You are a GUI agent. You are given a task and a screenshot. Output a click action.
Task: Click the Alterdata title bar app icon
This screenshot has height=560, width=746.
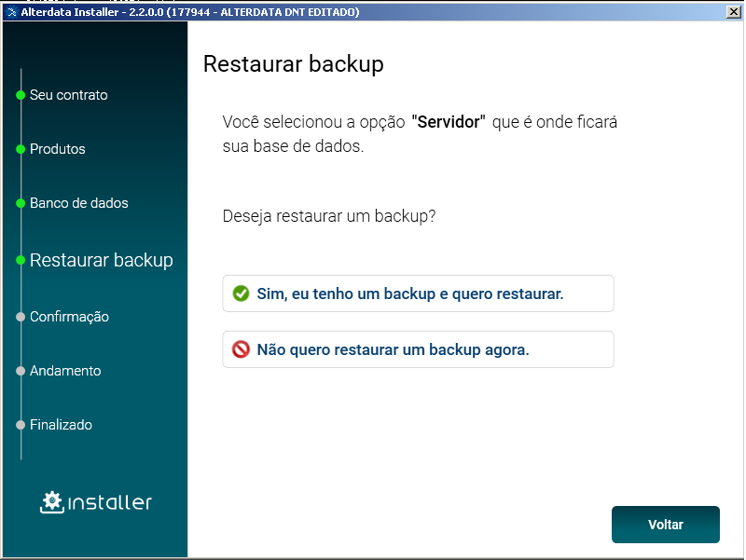12,12
